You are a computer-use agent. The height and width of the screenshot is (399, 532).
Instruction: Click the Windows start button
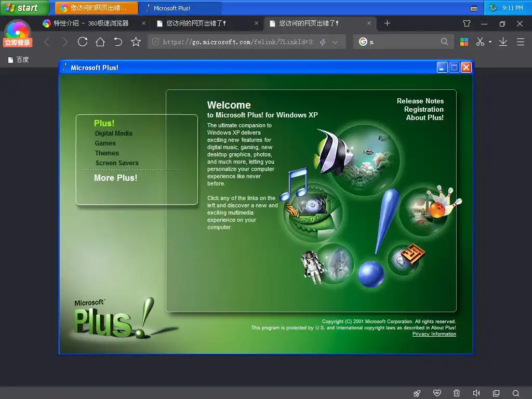pos(25,7)
